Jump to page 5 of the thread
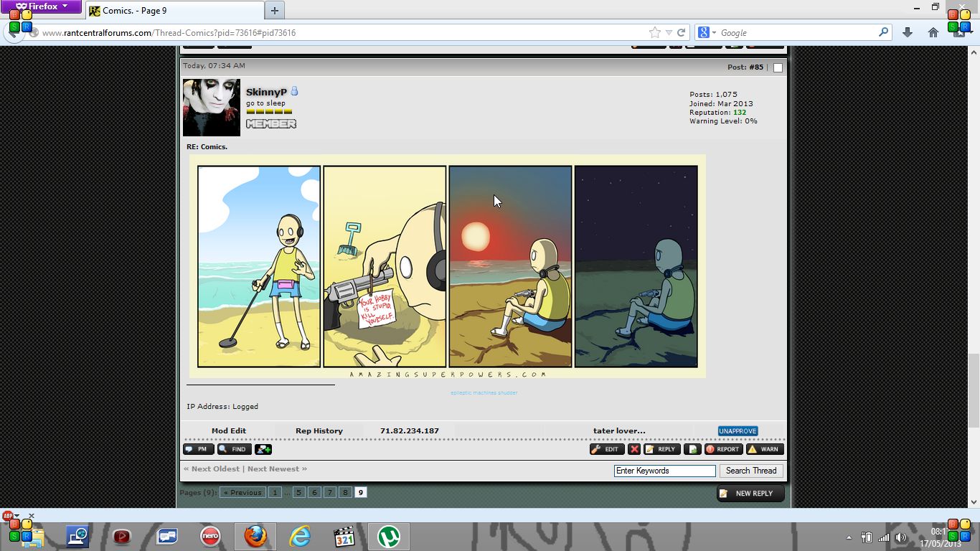 pos(298,492)
